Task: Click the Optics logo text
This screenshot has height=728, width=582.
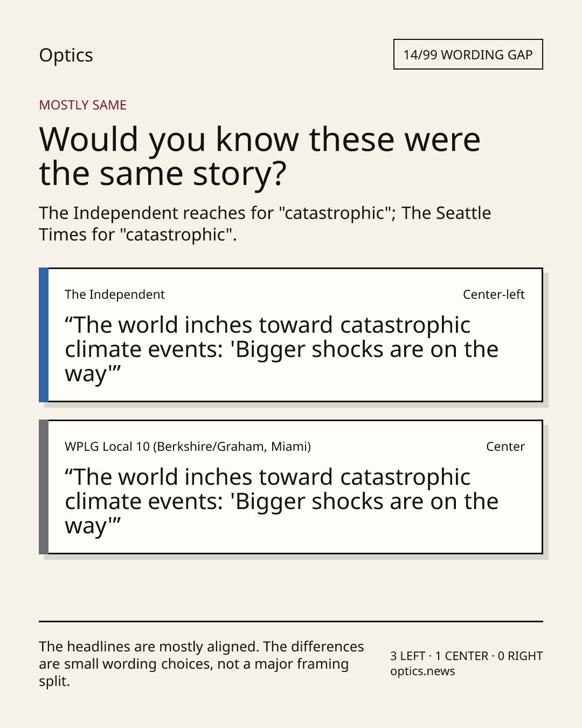Action: [66, 56]
